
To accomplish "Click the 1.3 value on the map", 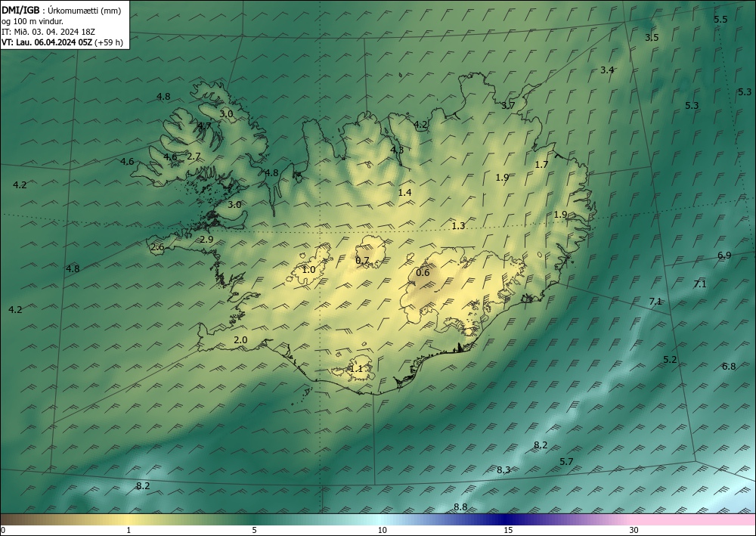I will pos(459,225).
